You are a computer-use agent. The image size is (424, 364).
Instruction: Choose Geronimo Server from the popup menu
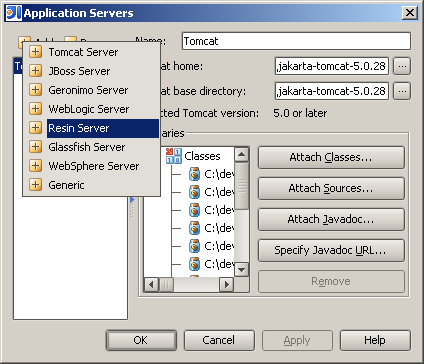pos(92,90)
